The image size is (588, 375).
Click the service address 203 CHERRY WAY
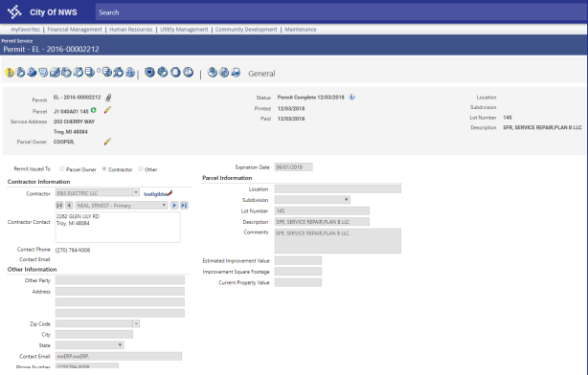tap(74, 121)
